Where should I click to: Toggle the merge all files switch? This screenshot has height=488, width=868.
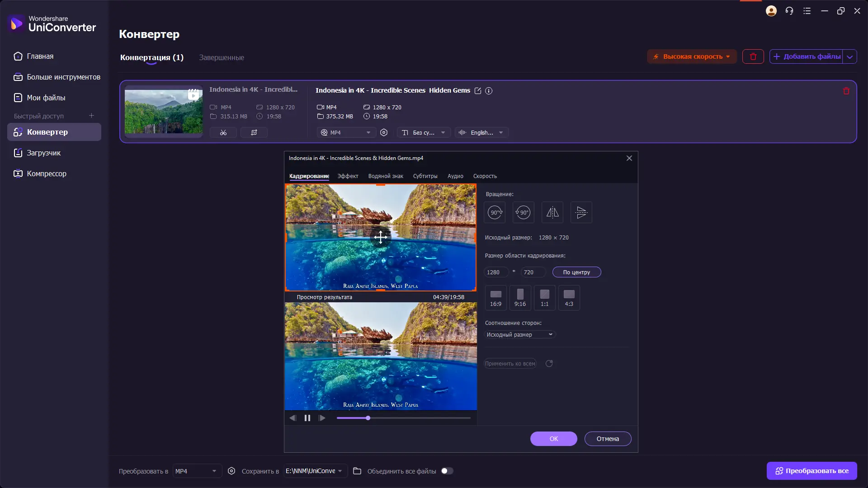click(447, 471)
